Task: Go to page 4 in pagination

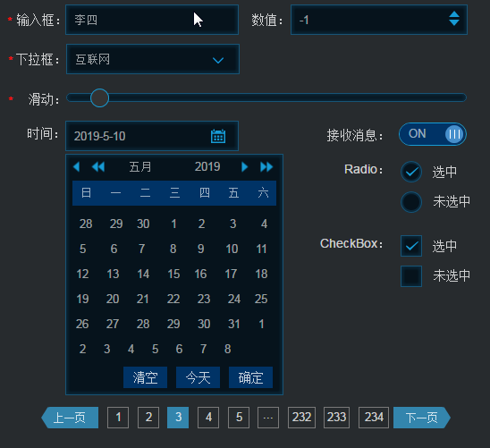Action: (208, 418)
